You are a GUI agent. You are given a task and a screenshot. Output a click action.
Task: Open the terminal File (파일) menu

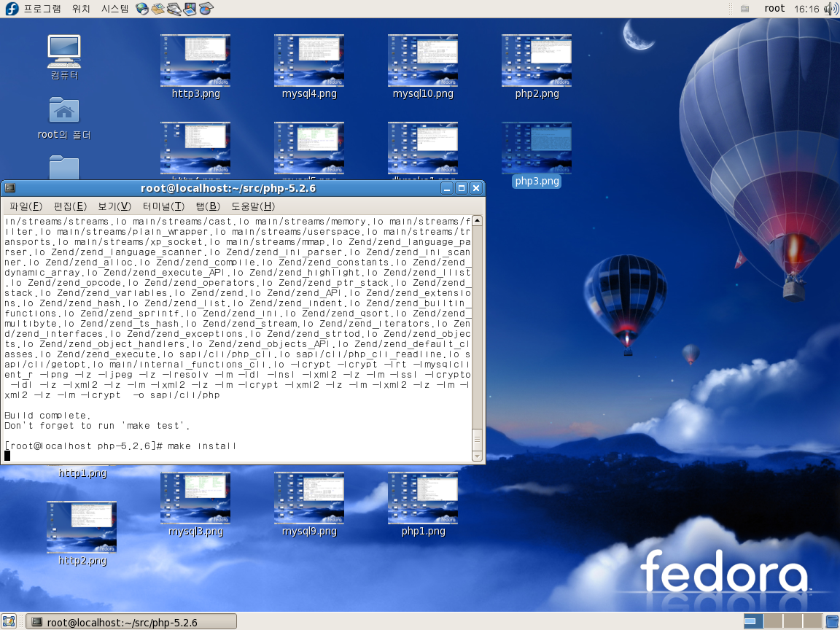[26, 206]
